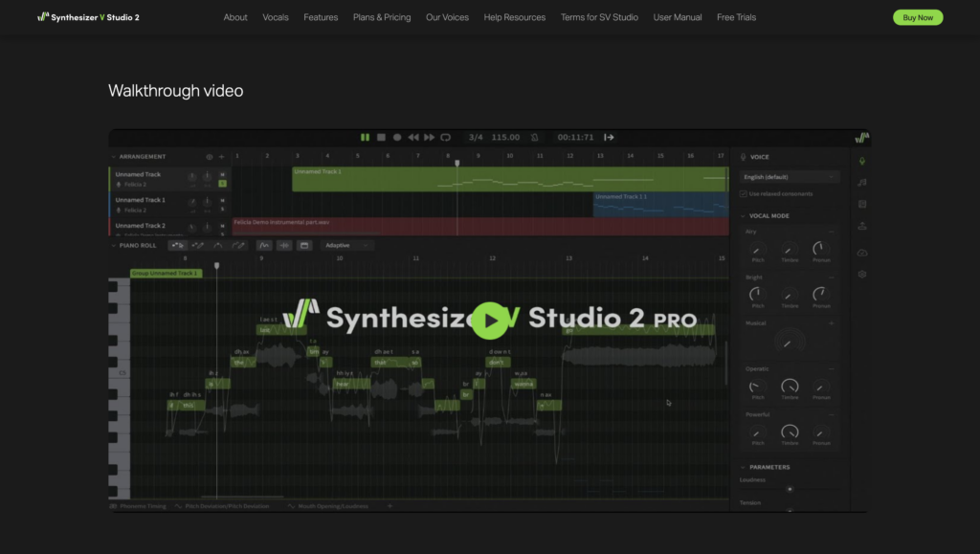Click the stop icon in transport bar
The width and height of the screenshot is (980, 554).
(x=381, y=138)
